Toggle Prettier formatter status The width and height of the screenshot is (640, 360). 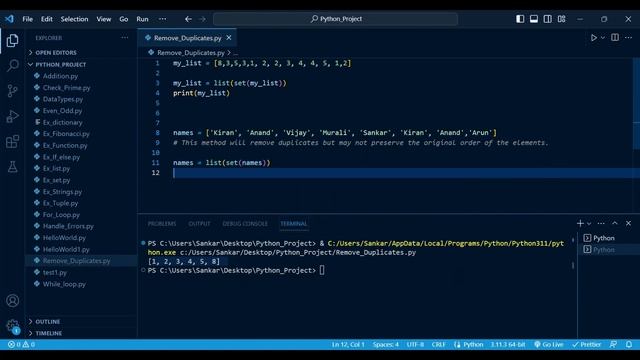587,344
